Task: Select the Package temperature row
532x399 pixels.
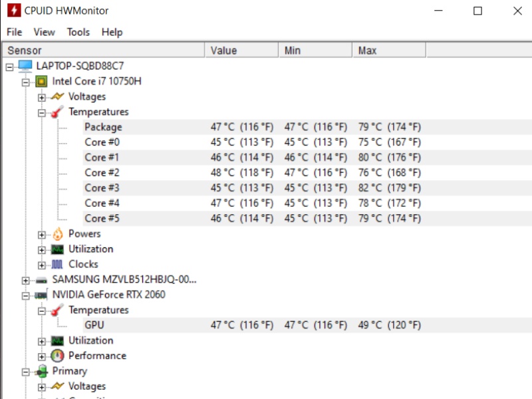Action: [307, 127]
